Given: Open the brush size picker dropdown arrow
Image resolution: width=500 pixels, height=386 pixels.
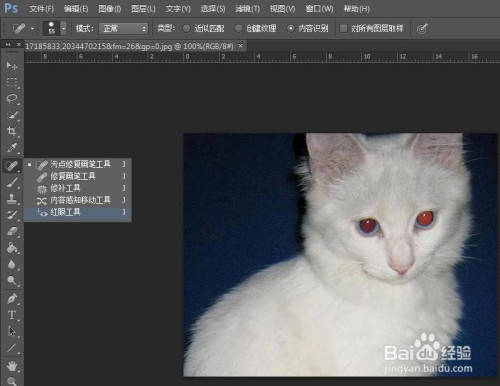Looking at the screenshot, I should pyautogui.click(x=63, y=28).
